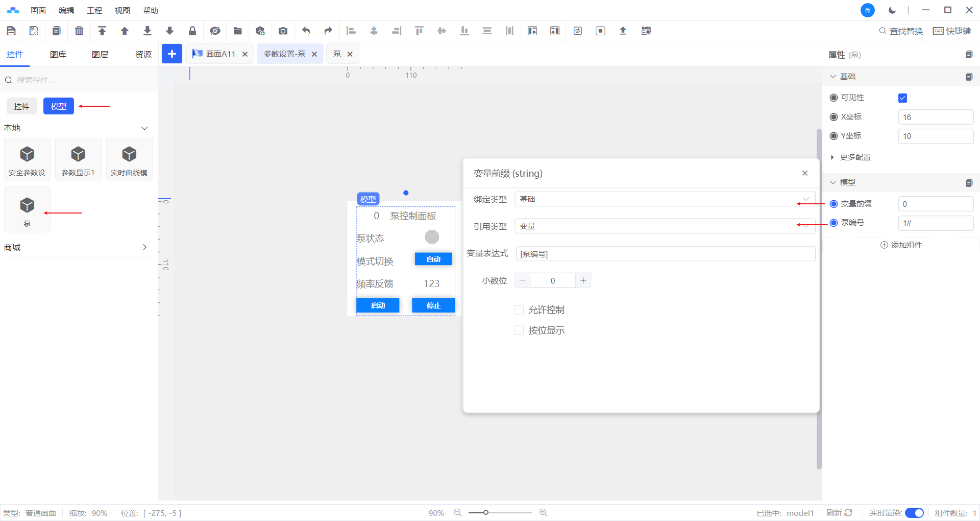
Task: Enable the 允许控制 checkbox
Action: point(519,310)
